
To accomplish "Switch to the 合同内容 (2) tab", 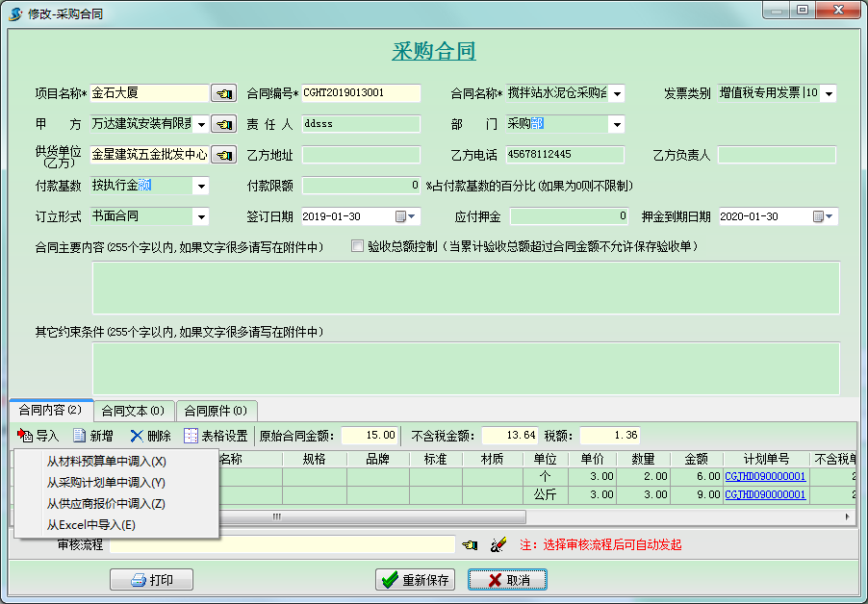I will pos(50,410).
